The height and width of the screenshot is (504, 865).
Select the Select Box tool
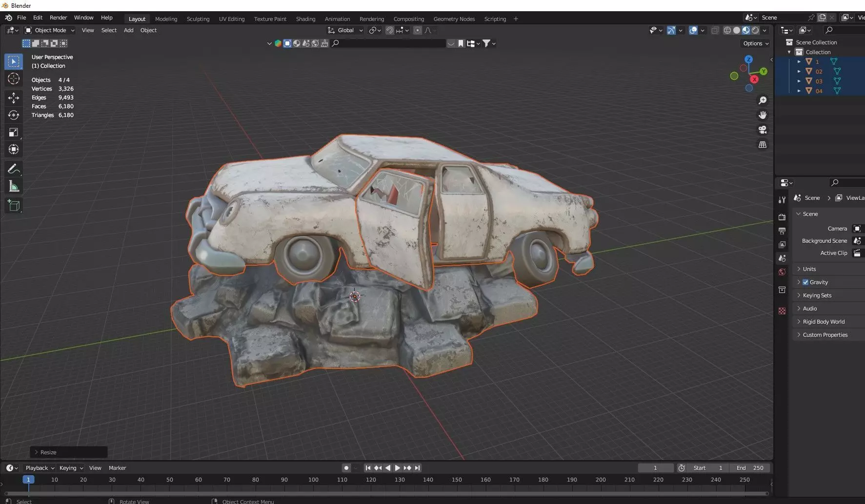[14, 61]
